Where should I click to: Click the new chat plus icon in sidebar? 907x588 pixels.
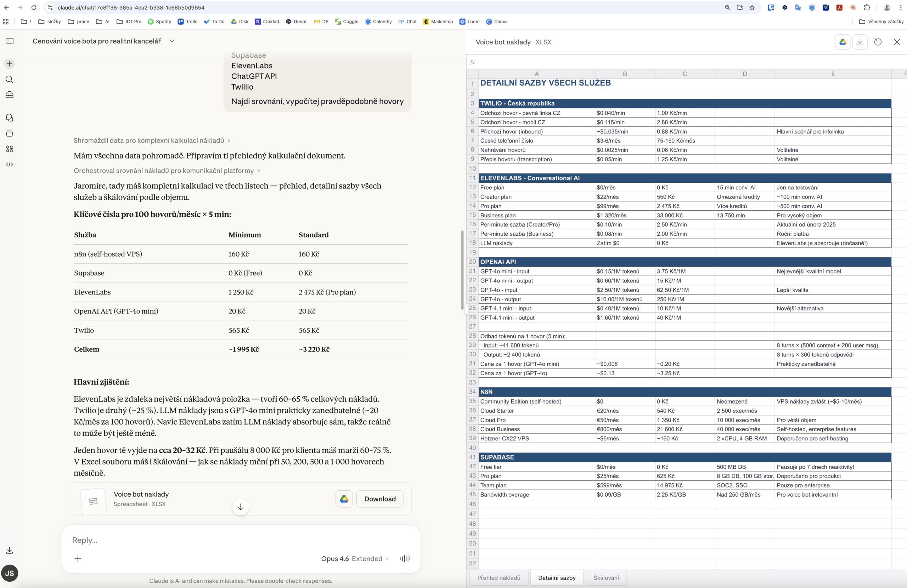10,64
